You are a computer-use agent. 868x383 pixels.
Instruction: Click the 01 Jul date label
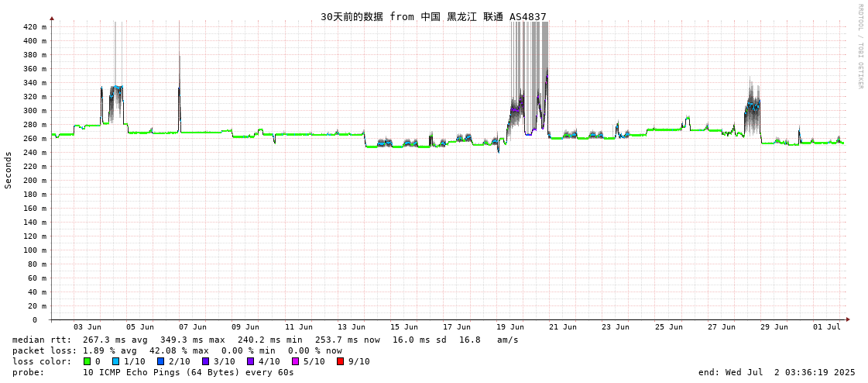827,327
